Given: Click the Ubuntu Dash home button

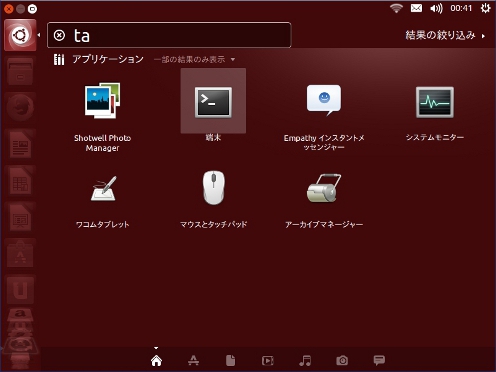Looking at the screenshot, I should click(x=20, y=35).
